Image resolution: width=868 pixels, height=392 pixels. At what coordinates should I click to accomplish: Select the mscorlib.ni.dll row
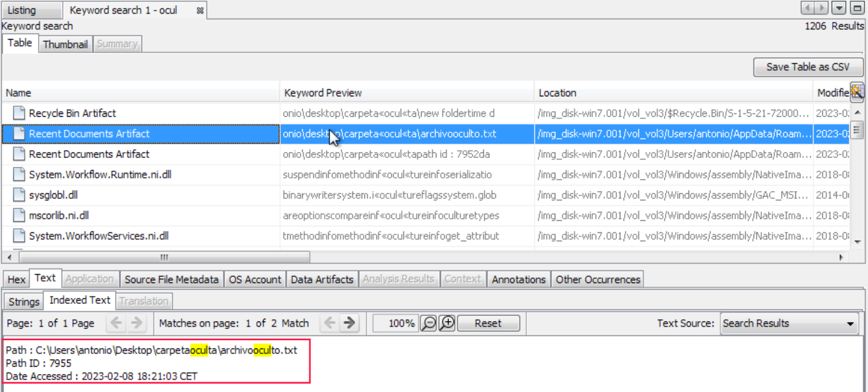59,215
